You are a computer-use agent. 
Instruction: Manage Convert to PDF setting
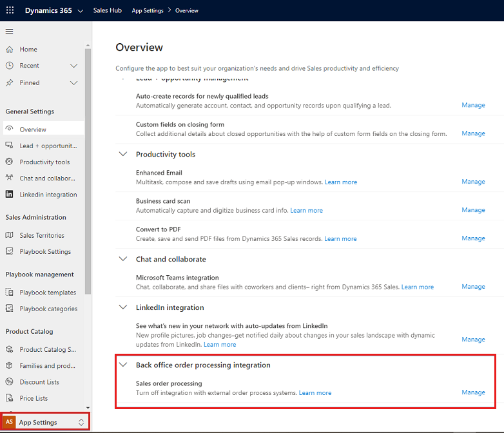473,238
